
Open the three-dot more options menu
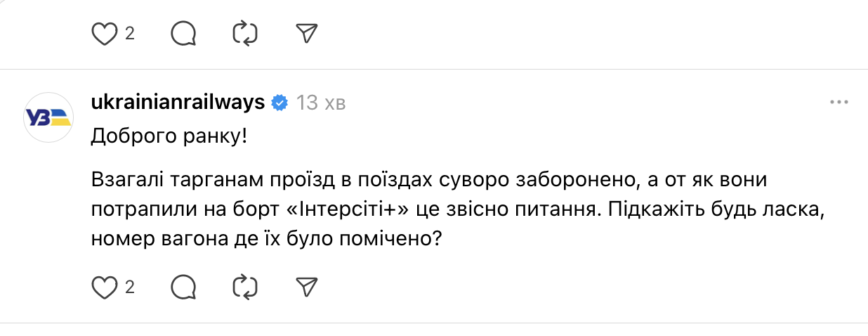839,103
